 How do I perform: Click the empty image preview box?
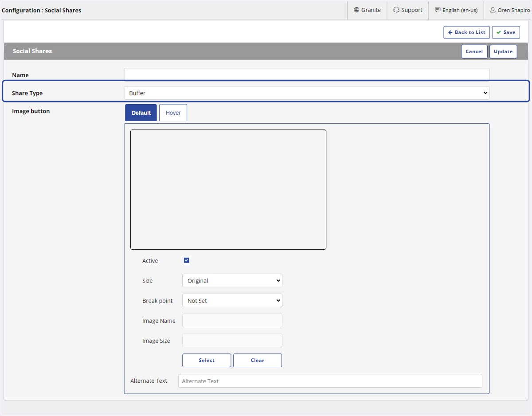tap(228, 189)
